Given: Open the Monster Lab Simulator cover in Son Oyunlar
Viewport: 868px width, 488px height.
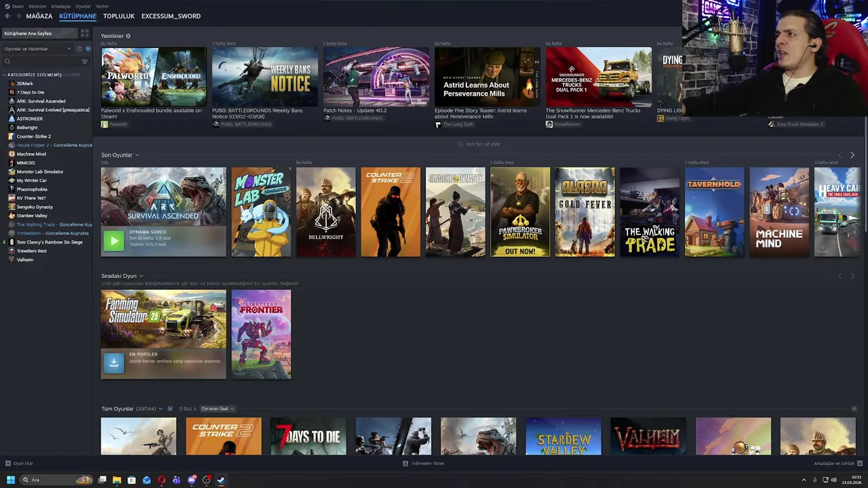Looking at the screenshot, I should (261, 212).
